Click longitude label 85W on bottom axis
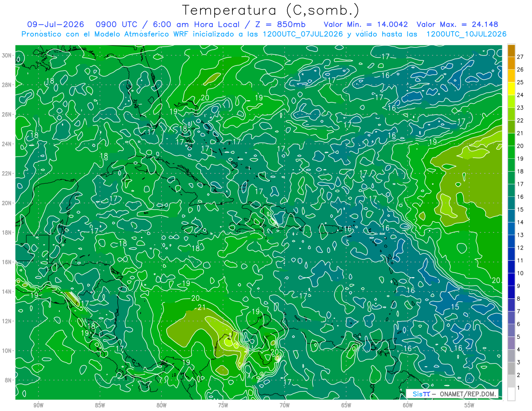 (100, 405)
